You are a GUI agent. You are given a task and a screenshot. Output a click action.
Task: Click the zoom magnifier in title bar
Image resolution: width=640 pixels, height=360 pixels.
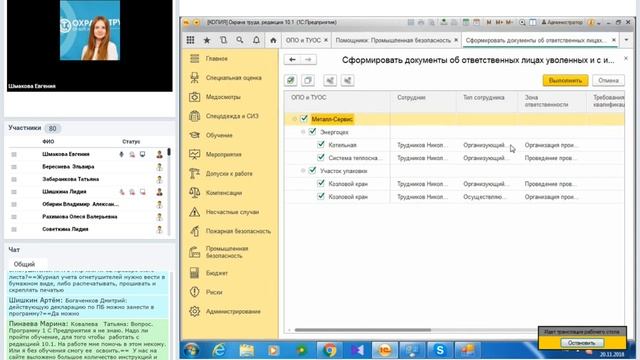coord(522,22)
